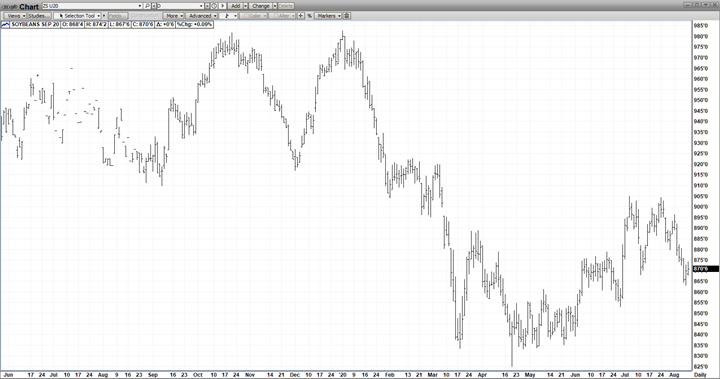Open the Studies dialog

(39, 16)
